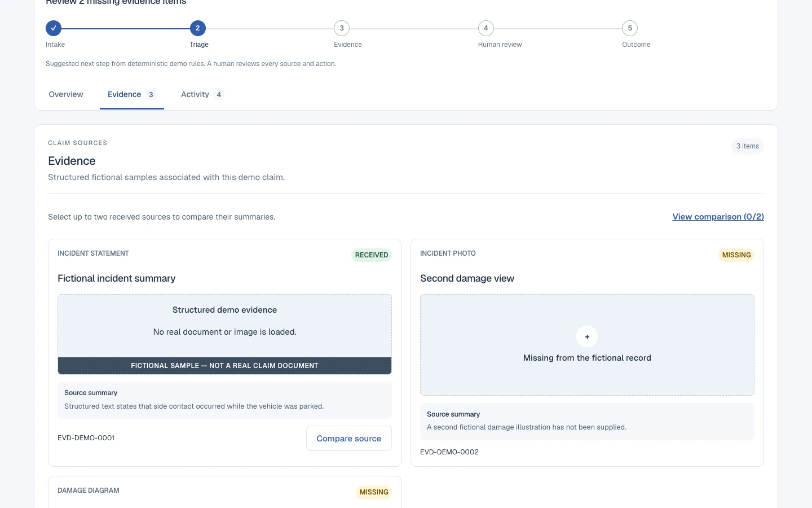
Task: Open the Evidence tab
Action: (132, 94)
